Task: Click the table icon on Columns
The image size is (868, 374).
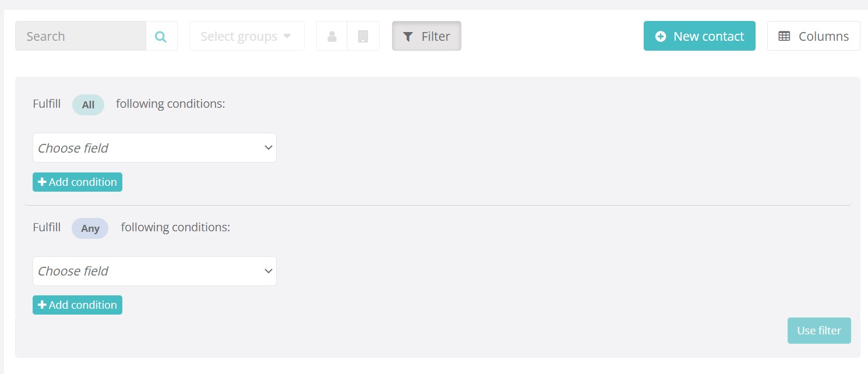Action: [785, 36]
